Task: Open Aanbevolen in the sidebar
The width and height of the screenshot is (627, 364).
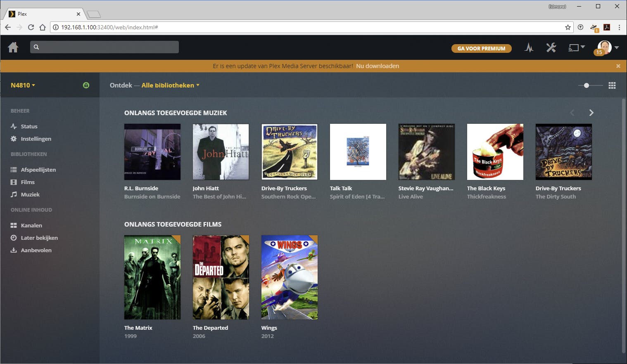Action: [x=36, y=250]
